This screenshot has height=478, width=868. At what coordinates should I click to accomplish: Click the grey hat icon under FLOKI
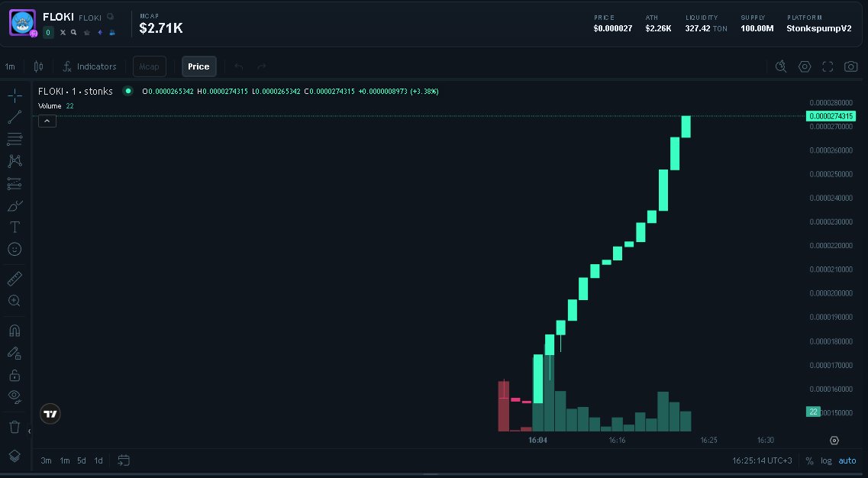tap(87, 33)
